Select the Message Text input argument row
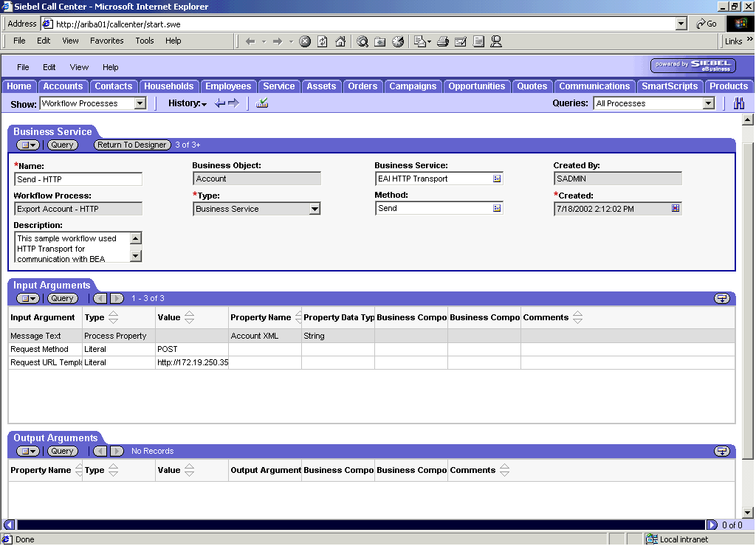Screen dimensions: 756x546 tap(371, 336)
